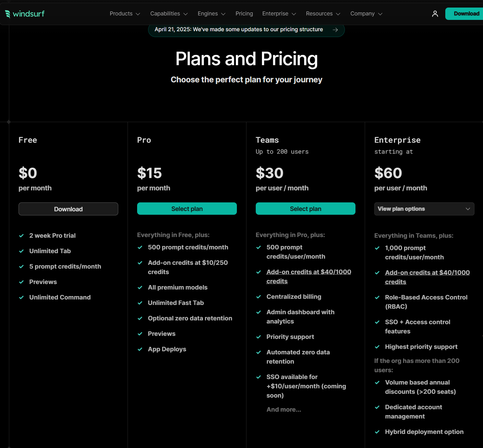
Task: Click Download under the Free plan
Action: tap(68, 209)
